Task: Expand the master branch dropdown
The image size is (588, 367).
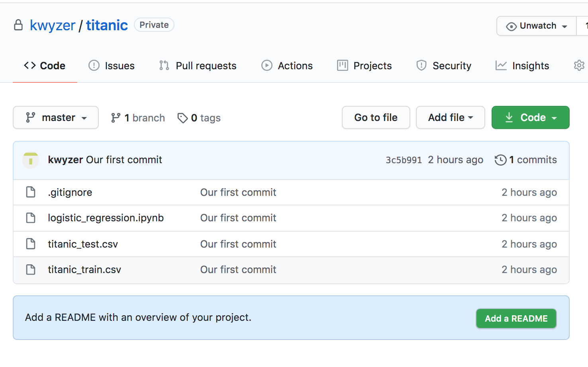Action: pos(56,117)
